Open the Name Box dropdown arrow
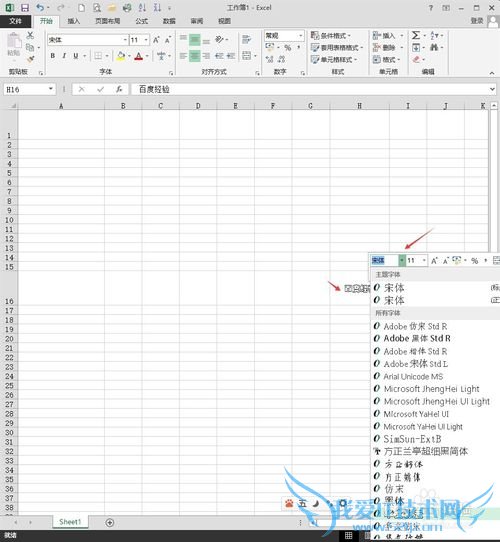The image size is (500, 542). (50, 89)
